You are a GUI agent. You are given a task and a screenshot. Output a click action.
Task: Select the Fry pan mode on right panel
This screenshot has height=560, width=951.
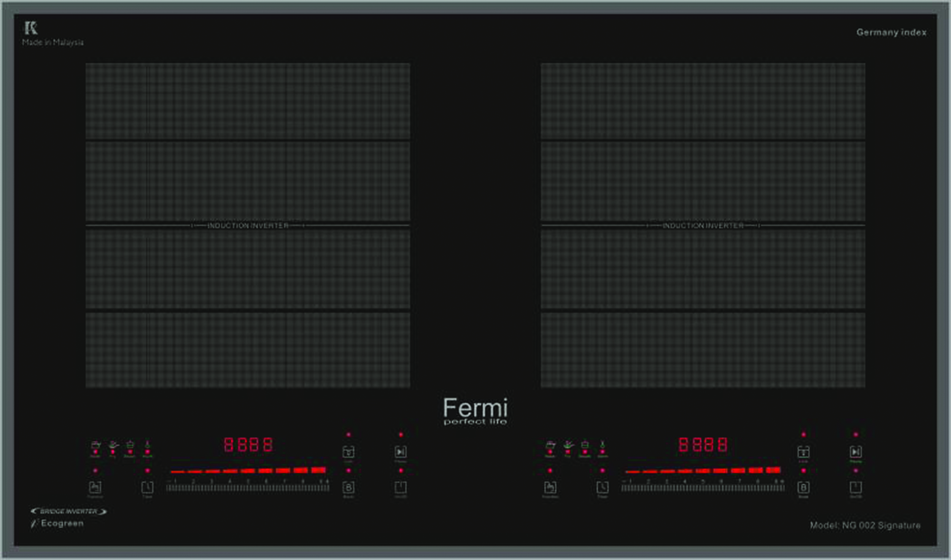568,445
